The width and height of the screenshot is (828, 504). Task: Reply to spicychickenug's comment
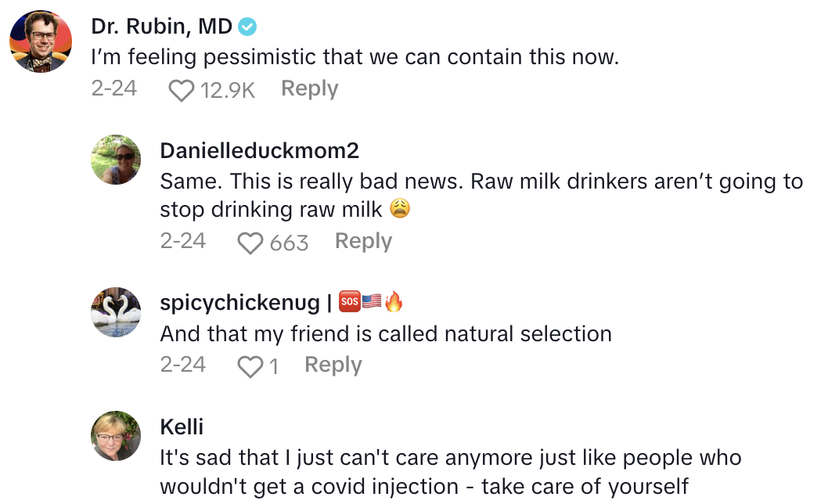pyautogui.click(x=333, y=365)
